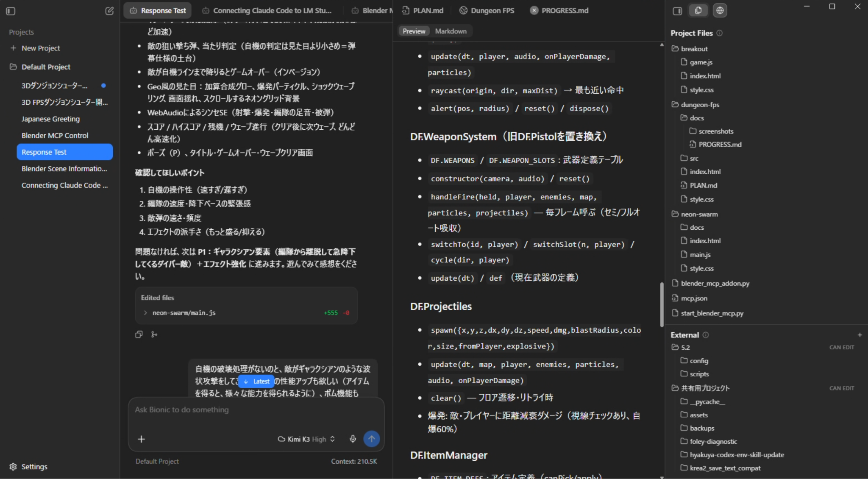Toggle the left sidebar panel icon

point(11,11)
